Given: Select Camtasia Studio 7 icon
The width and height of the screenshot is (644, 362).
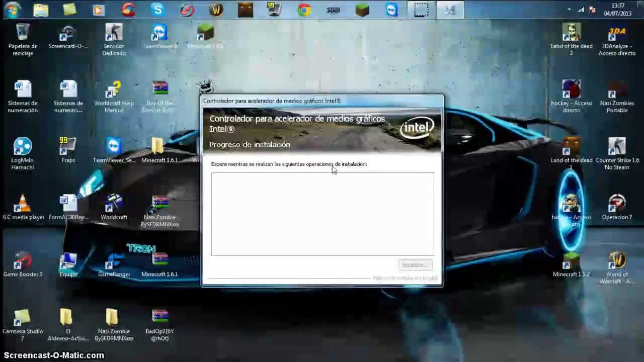Looking at the screenshot, I should tap(23, 325).
